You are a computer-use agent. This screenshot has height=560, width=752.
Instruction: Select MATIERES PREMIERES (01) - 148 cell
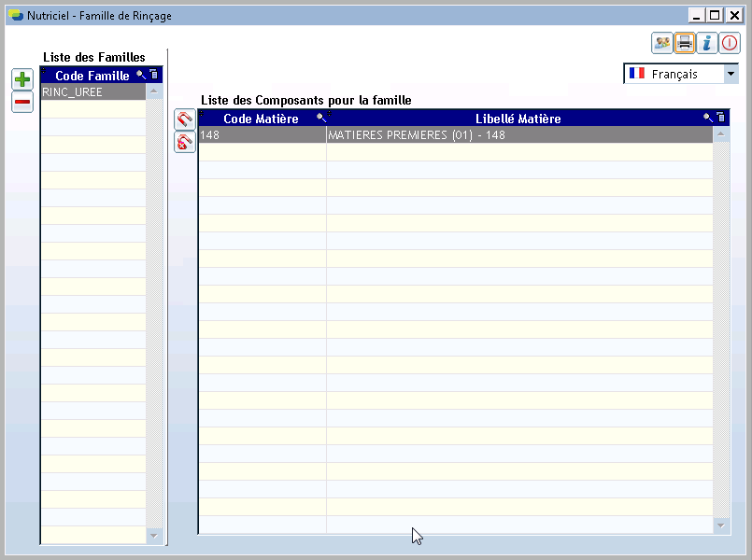[x=520, y=135]
